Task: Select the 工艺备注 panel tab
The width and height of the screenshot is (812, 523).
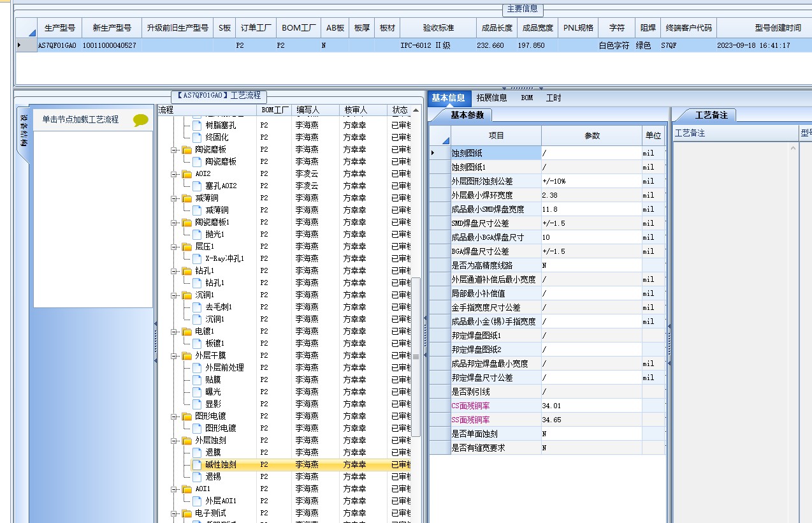Action: [711, 115]
